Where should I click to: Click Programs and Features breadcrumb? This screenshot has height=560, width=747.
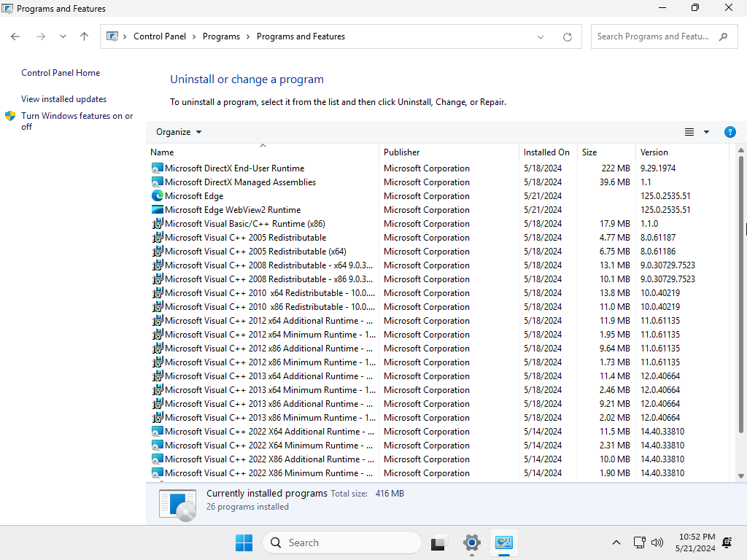[301, 36]
